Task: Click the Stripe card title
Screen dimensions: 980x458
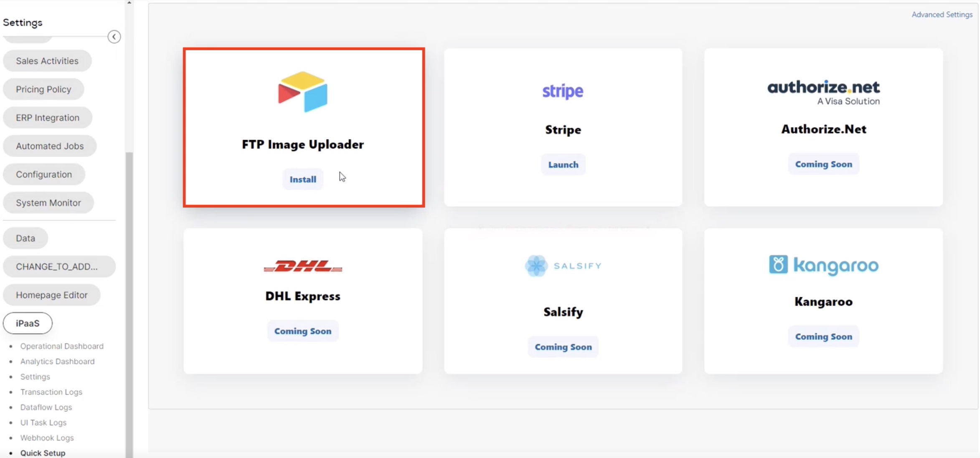Action: (x=563, y=130)
